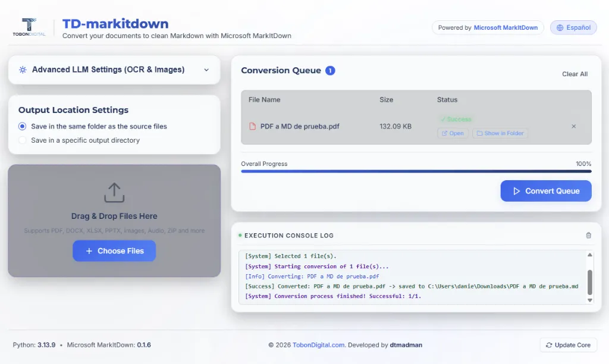Click the Info Converting log line
The width and height of the screenshot is (609, 364).
pyautogui.click(x=312, y=277)
